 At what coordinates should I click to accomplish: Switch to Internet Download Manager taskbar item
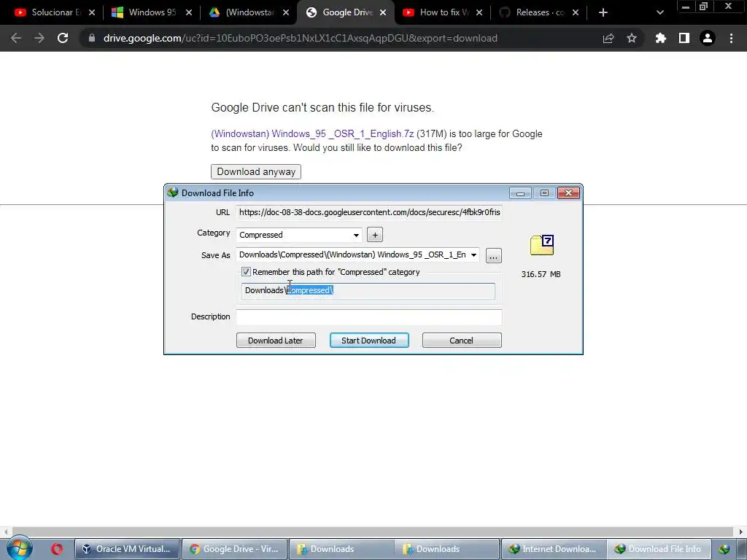point(553,549)
